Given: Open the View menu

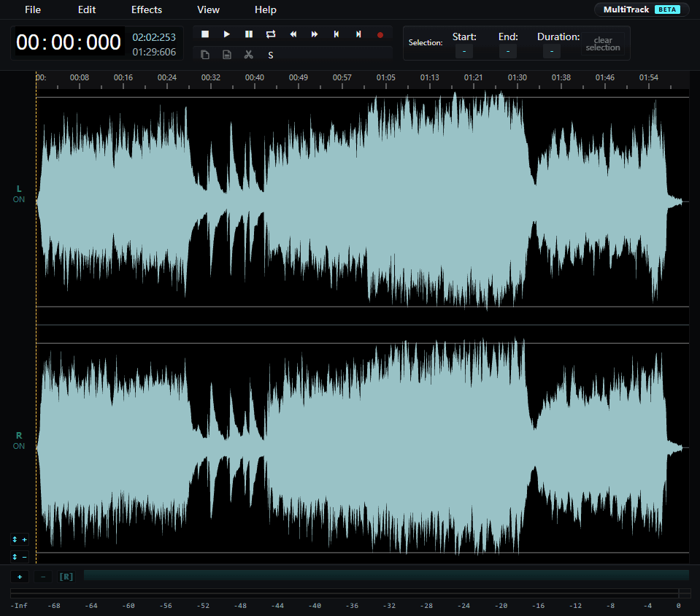Looking at the screenshot, I should (x=208, y=9).
